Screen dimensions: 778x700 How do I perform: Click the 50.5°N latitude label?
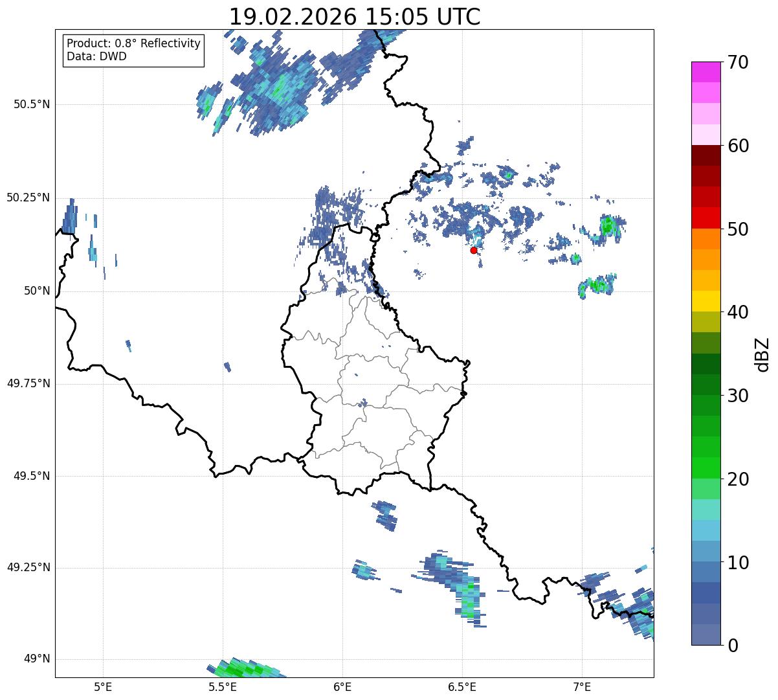point(32,104)
